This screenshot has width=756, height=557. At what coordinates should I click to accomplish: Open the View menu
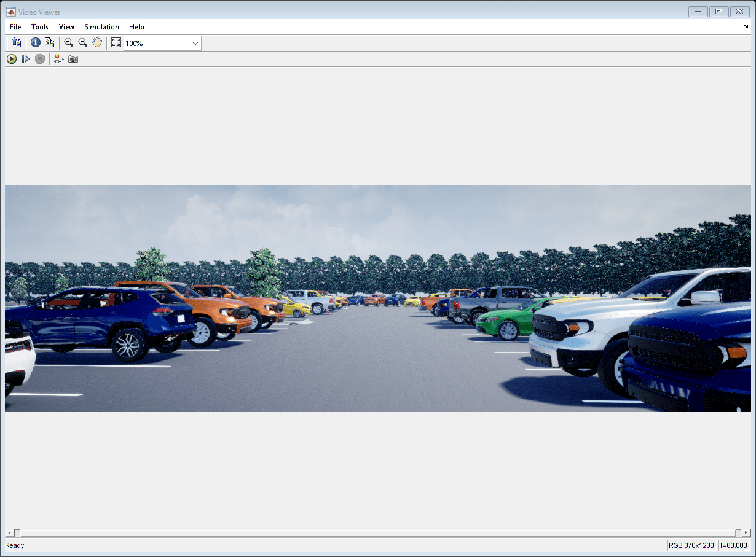click(66, 27)
